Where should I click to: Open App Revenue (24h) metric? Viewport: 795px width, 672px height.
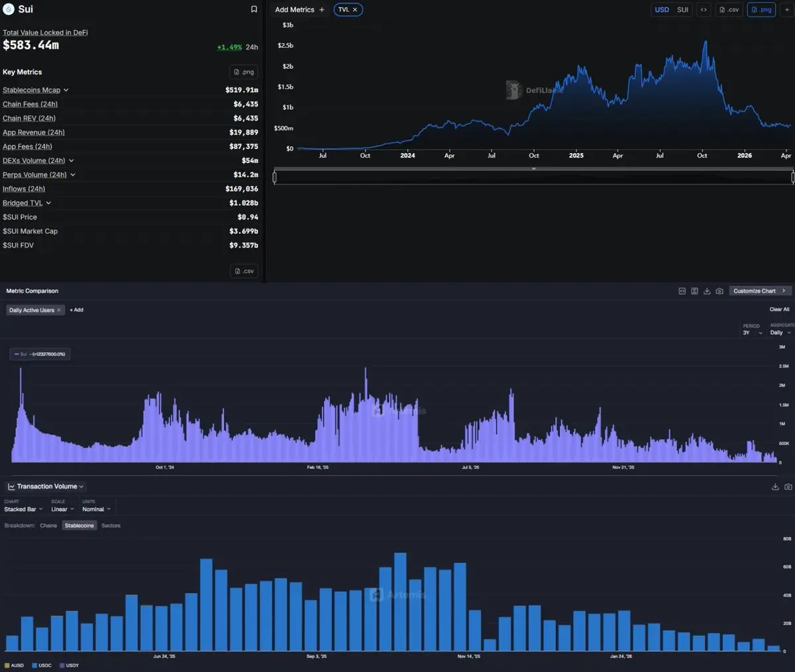coord(34,132)
